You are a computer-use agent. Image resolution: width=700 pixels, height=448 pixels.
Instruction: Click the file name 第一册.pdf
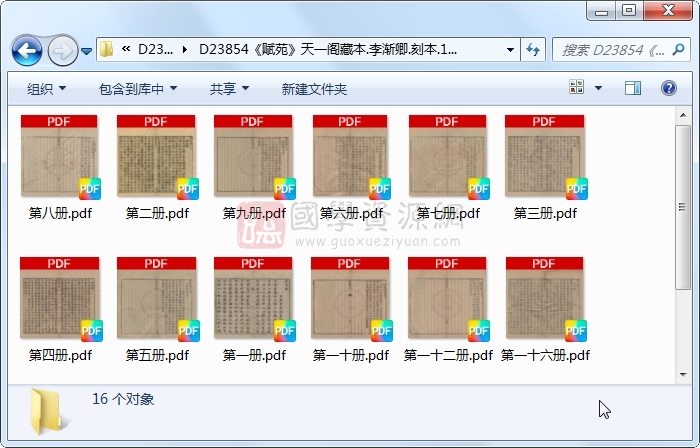(254, 355)
